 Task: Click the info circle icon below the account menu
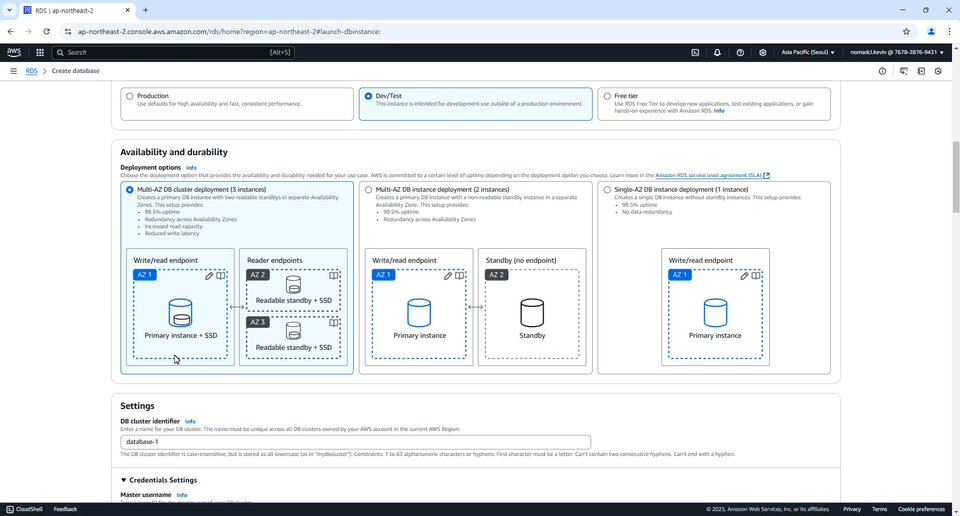(x=882, y=71)
